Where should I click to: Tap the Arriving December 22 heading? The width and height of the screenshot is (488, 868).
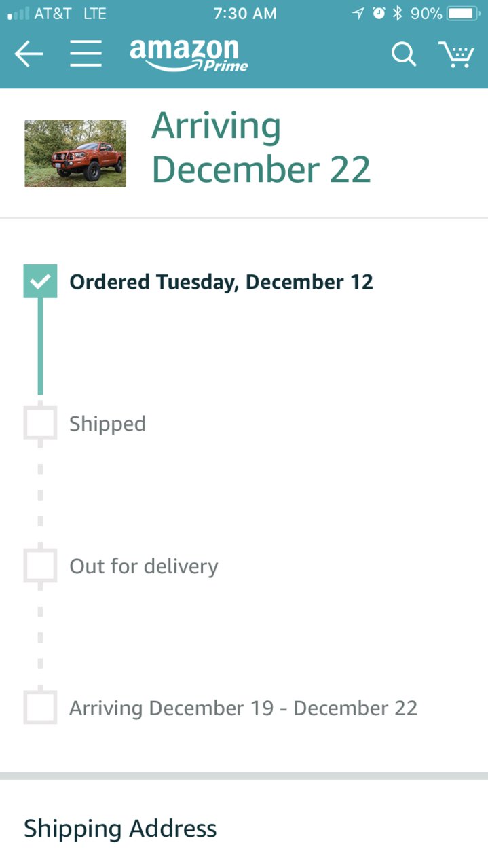click(x=261, y=147)
